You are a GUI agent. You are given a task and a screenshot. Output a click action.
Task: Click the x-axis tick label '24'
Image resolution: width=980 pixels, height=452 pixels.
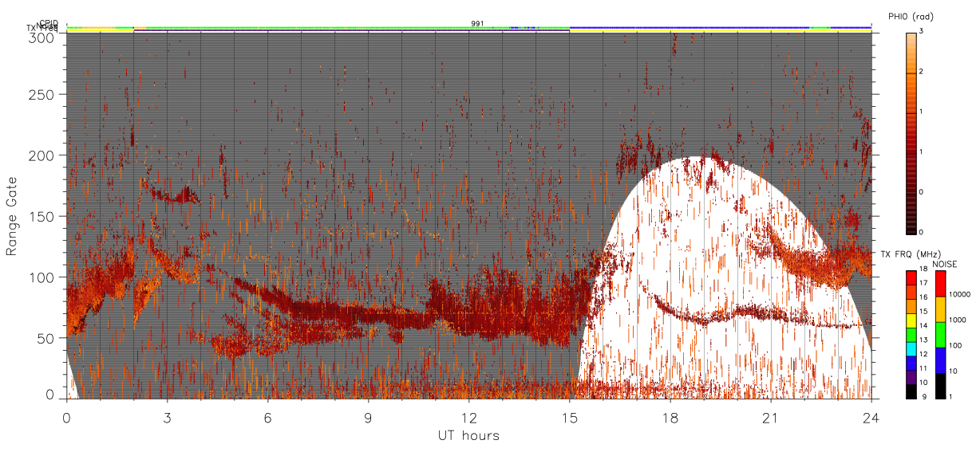click(x=871, y=417)
